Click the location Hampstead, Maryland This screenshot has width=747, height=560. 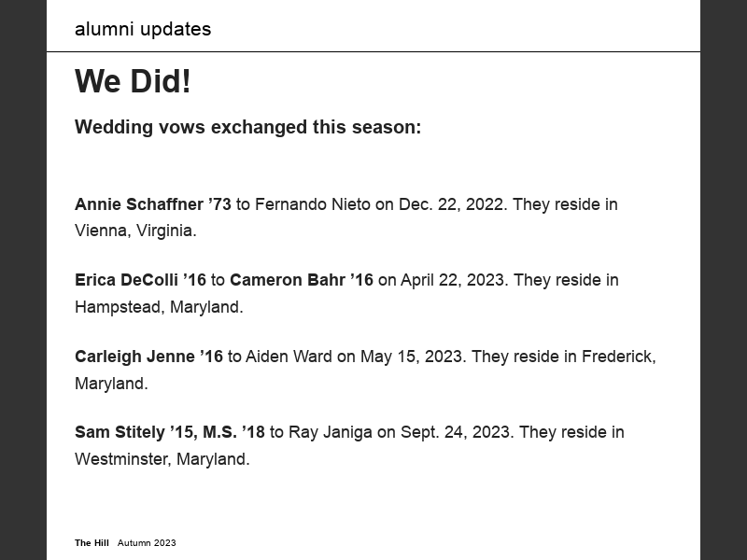click(x=159, y=307)
